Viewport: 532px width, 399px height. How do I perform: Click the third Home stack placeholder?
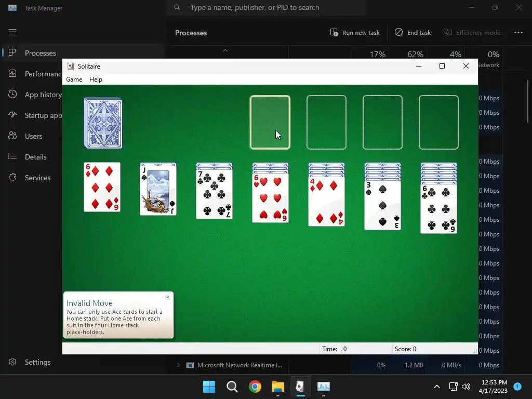pos(382,122)
